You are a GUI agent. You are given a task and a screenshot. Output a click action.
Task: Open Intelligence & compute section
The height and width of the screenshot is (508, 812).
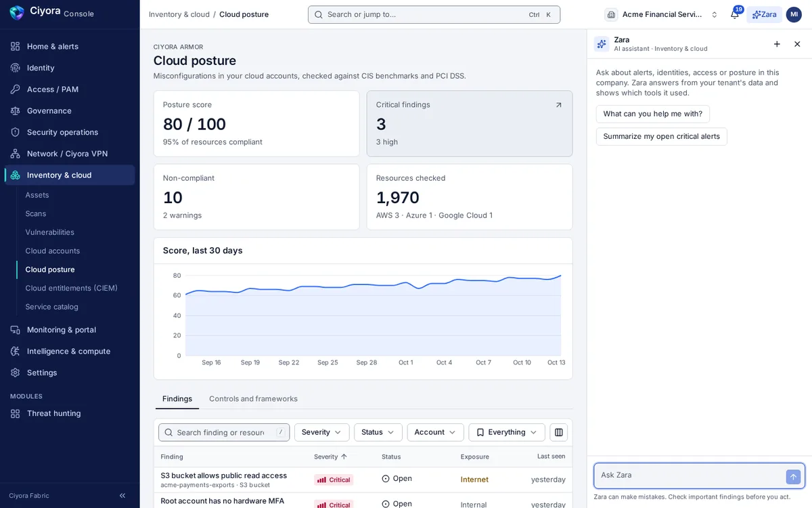pos(70,351)
